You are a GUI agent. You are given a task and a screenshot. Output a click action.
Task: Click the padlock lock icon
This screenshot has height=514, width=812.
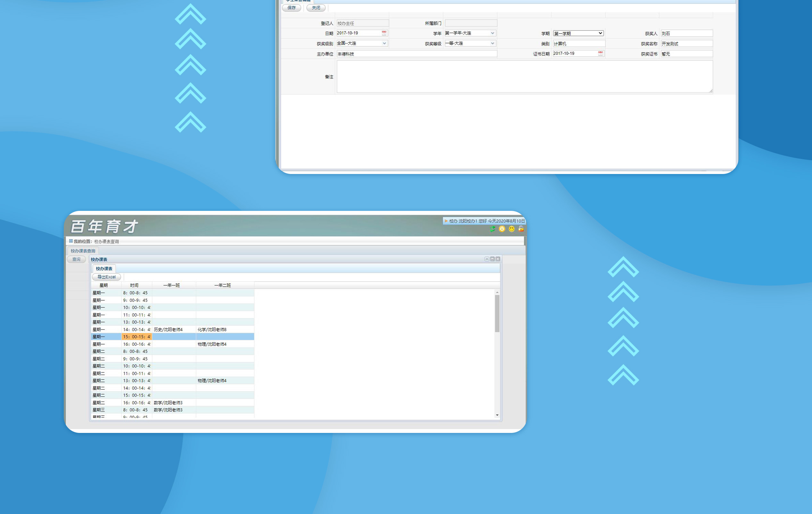coord(521,229)
